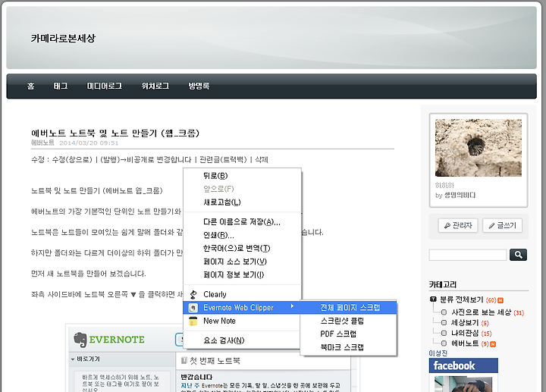Screen dimensions: 546x392
Task: Open the 위치로그 navigation tab
Action: pyautogui.click(x=155, y=86)
